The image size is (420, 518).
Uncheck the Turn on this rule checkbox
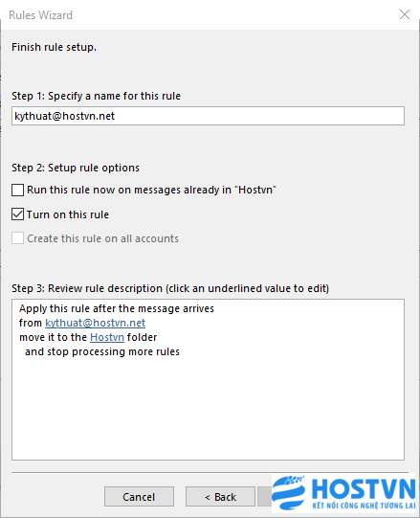(17, 214)
